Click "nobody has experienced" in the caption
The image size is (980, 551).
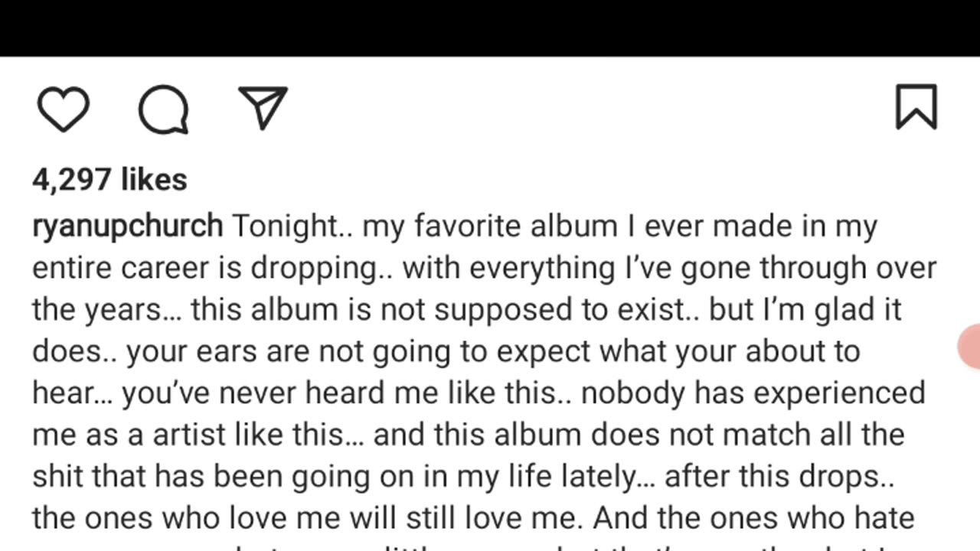(753, 393)
